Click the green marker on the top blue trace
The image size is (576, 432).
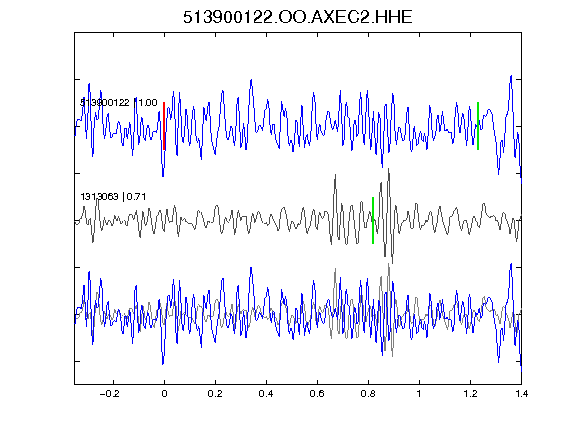tap(478, 126)
